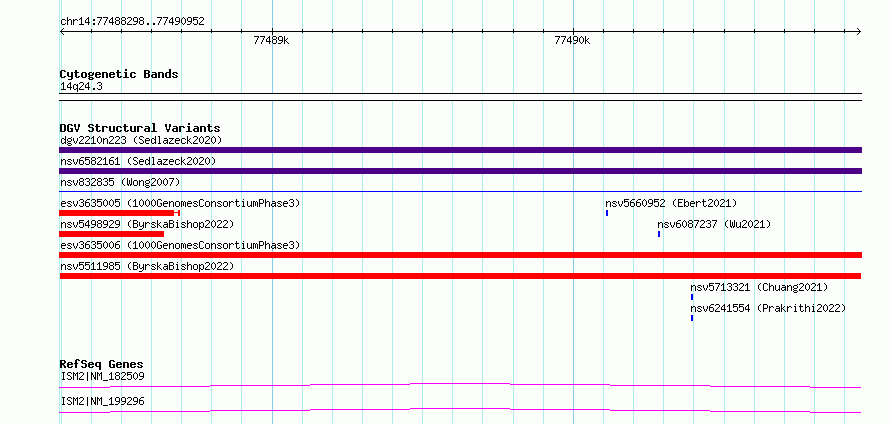This screenshot has height=424, width=890.
Task: Click the magenta line under ISM2|NM_182509
Action: pyautogui.click(x=460, y=386)
